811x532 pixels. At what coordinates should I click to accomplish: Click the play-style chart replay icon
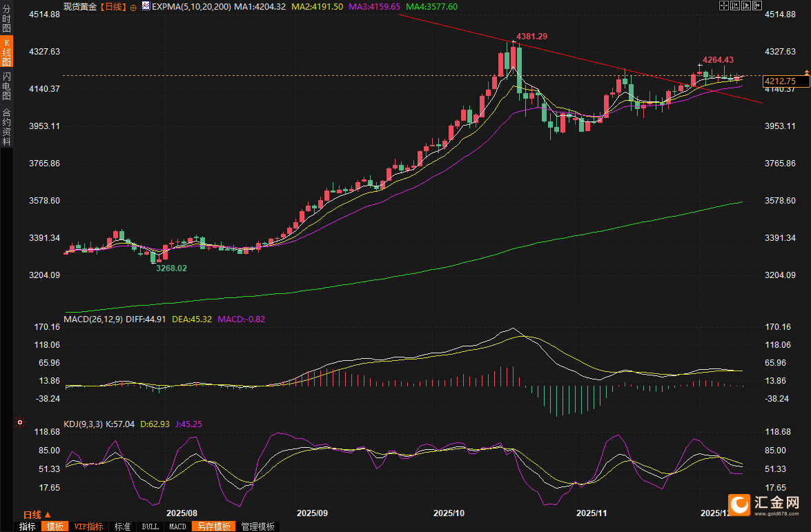point(745,6)
